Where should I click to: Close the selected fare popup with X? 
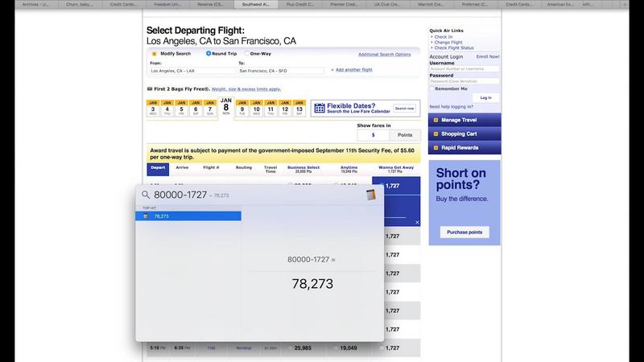tap(417, 223)
